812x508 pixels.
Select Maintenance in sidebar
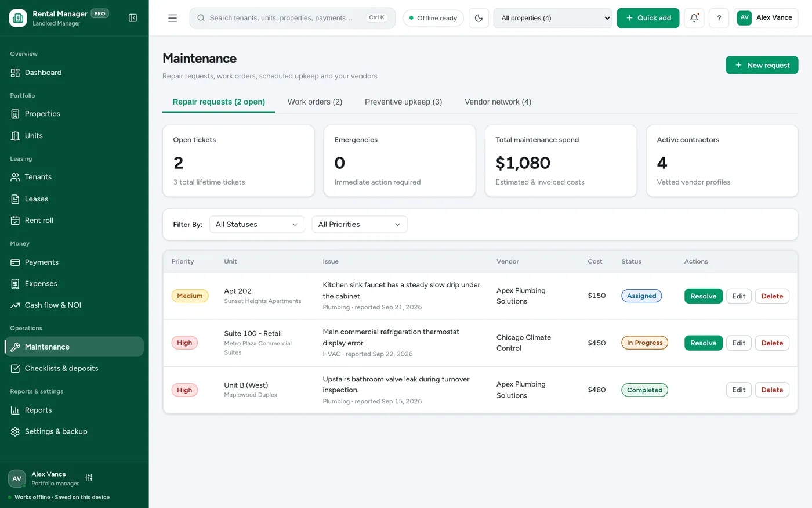click(74, 347)
